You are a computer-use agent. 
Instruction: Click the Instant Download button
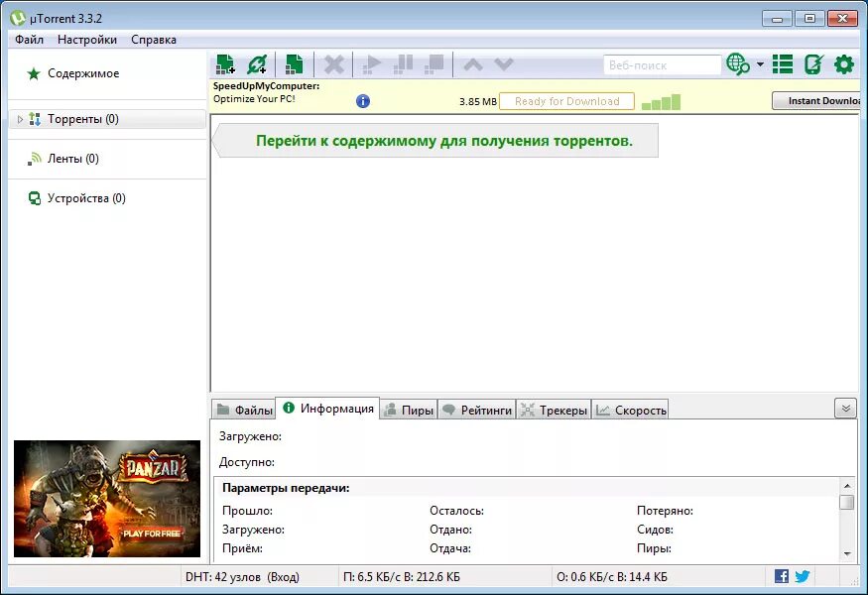pyautogui.click(x=817, y=100)
